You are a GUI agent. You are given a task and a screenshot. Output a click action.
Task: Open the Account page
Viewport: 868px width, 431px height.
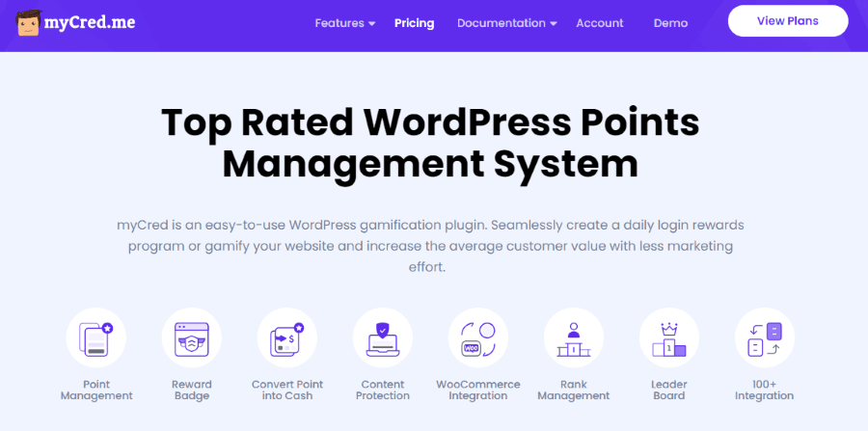600,23
